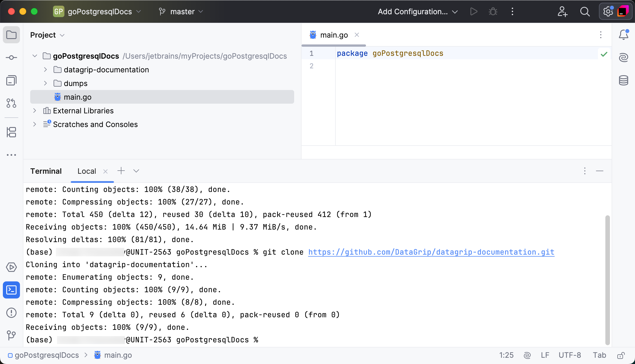Open the Pull Requests tool window
Image resolution: width=635 pixels, height=364 pixels.
point(11,103)
